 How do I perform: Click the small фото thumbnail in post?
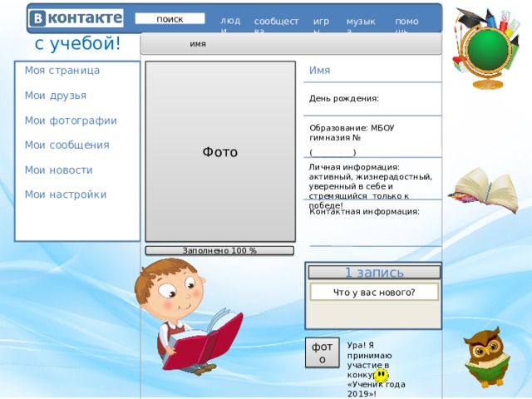(x=323, y=352)
